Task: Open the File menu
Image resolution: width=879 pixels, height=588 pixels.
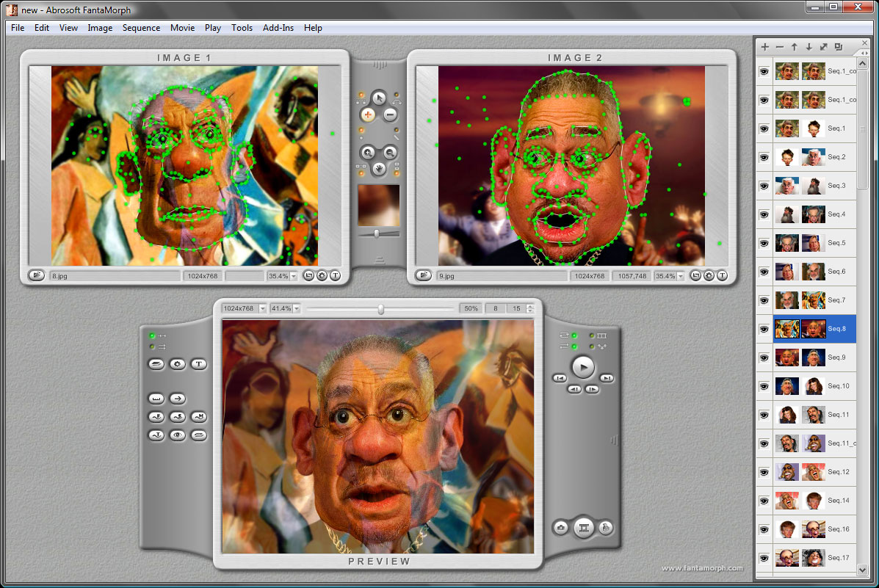Action: coord(18,27)
